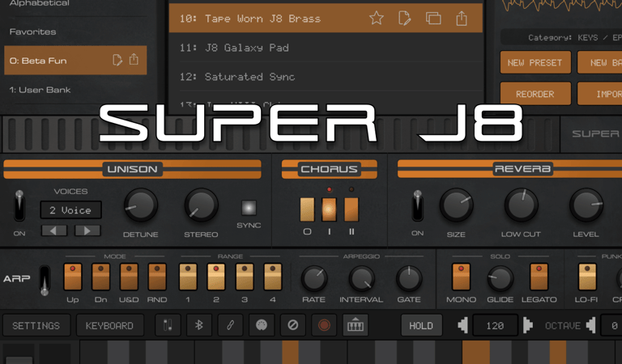Start recording with the red record button
The image size is (622, 364).
(x=324, y=325)
